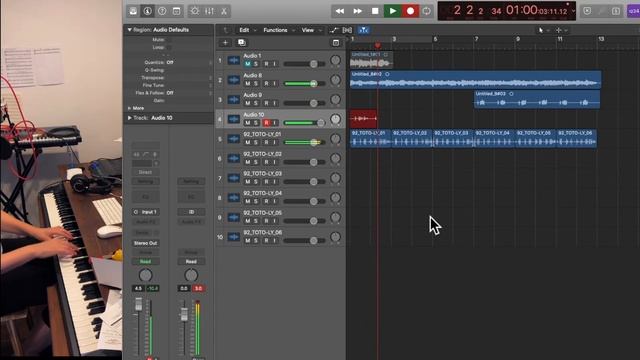
Task: Toggle input monitoring on Audio 10 track
Action: (x=275, y=123)
